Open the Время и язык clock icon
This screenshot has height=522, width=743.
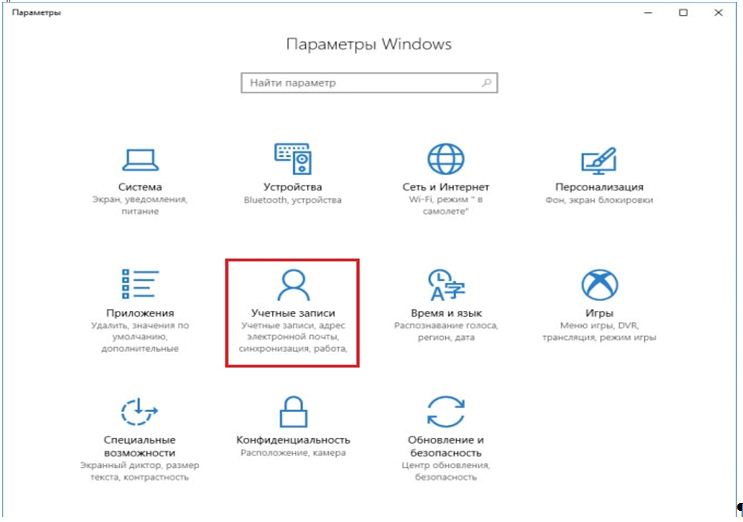[446, 285]
